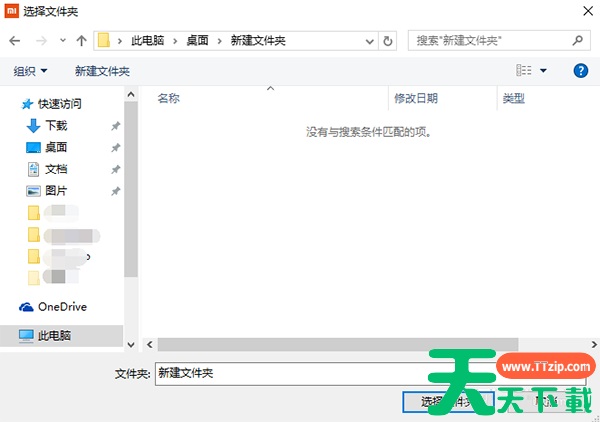This screenshot has height=422, width=600.
Task: Open view options dropdown arrow
Action: (x=543, y=71)
